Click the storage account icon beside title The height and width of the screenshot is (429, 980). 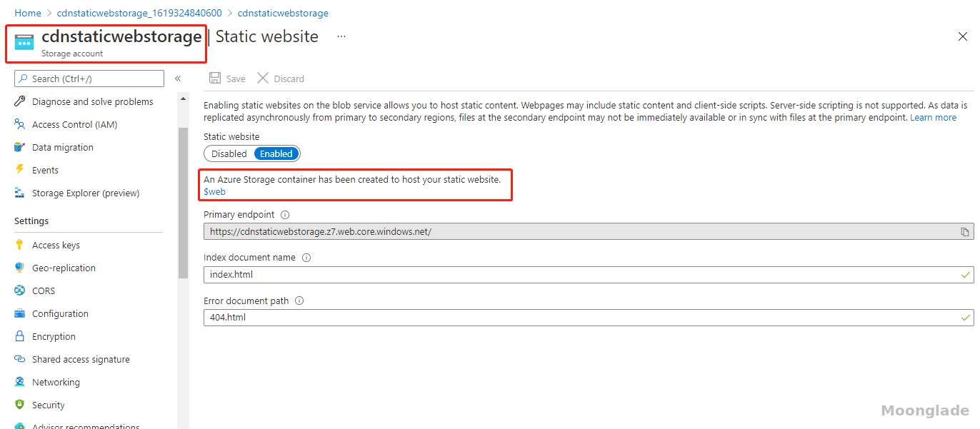24,42
